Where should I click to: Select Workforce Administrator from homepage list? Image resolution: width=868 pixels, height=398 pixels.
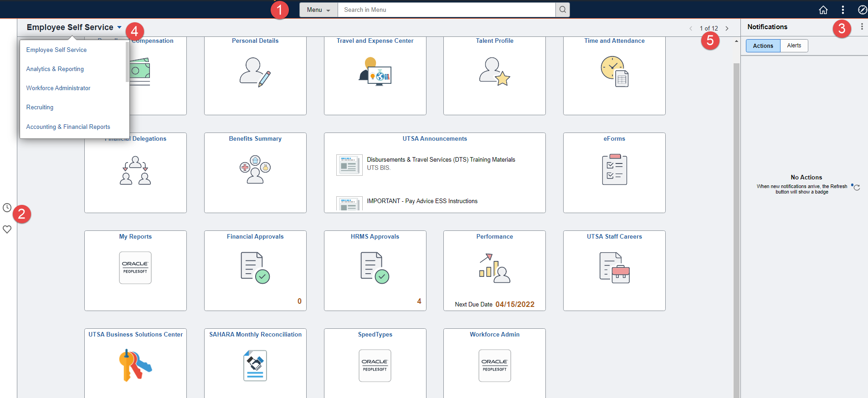(x=58, y=88)
